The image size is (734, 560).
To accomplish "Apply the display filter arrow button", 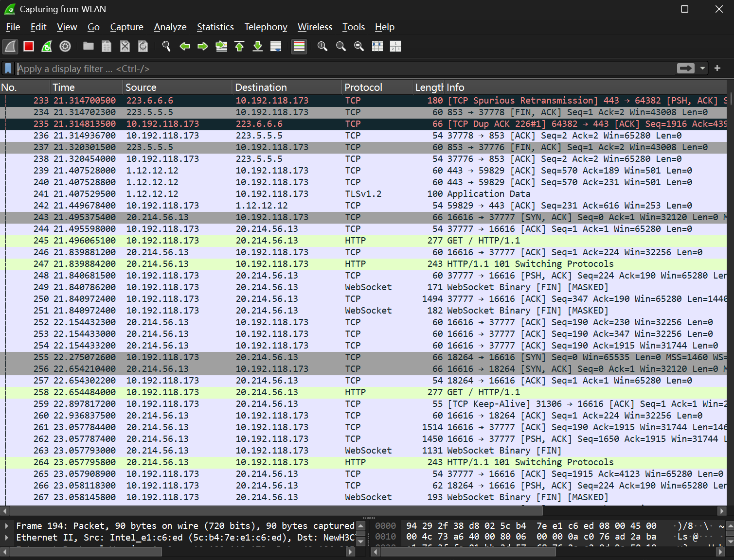I will [x=686, y=69].
